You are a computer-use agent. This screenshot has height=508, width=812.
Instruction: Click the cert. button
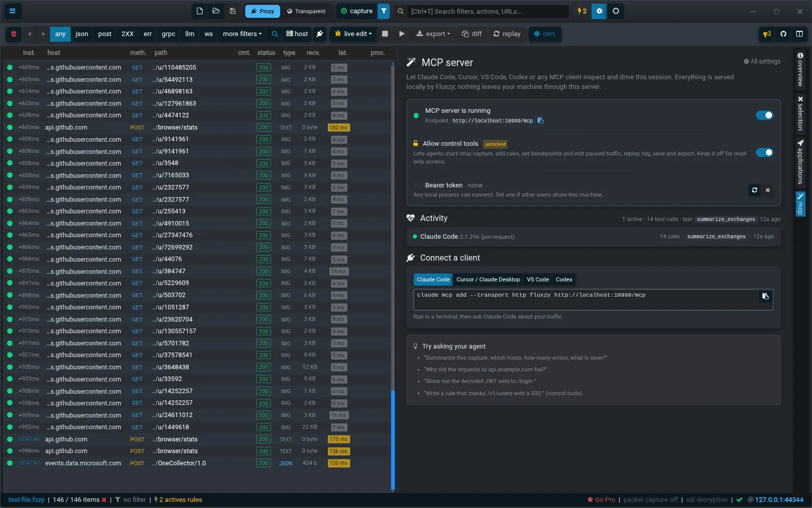tap(545, 34)
